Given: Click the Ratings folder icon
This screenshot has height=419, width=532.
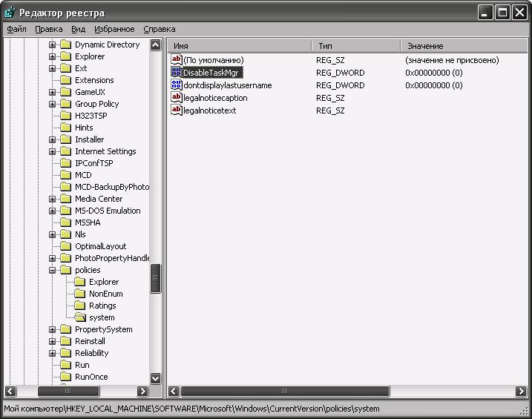Looking at the screenshot, I should (x=79, y=306).
